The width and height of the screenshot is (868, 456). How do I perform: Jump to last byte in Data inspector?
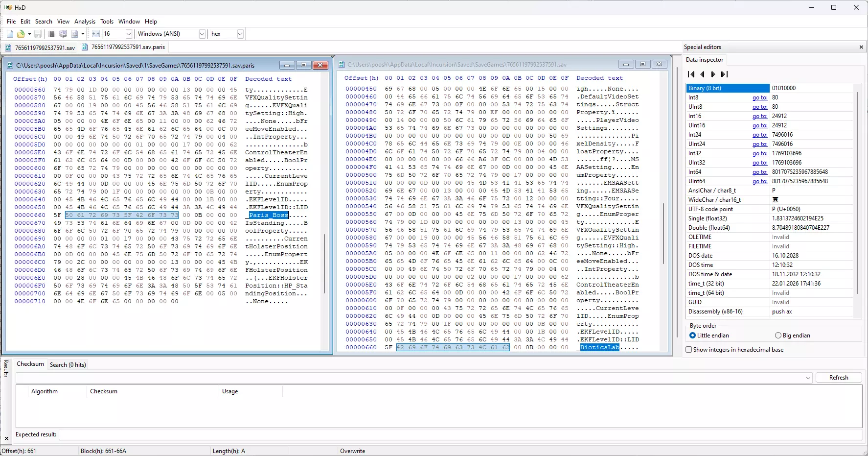coord(725,74)
